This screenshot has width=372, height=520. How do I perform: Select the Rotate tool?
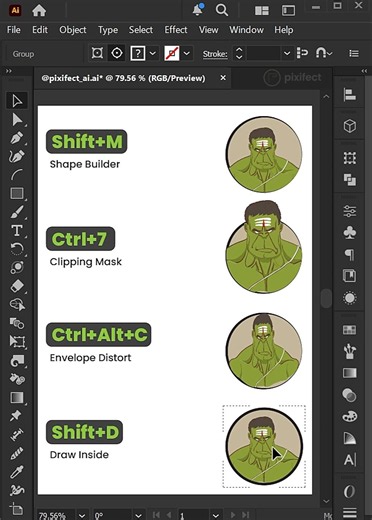tap(17, 249)
